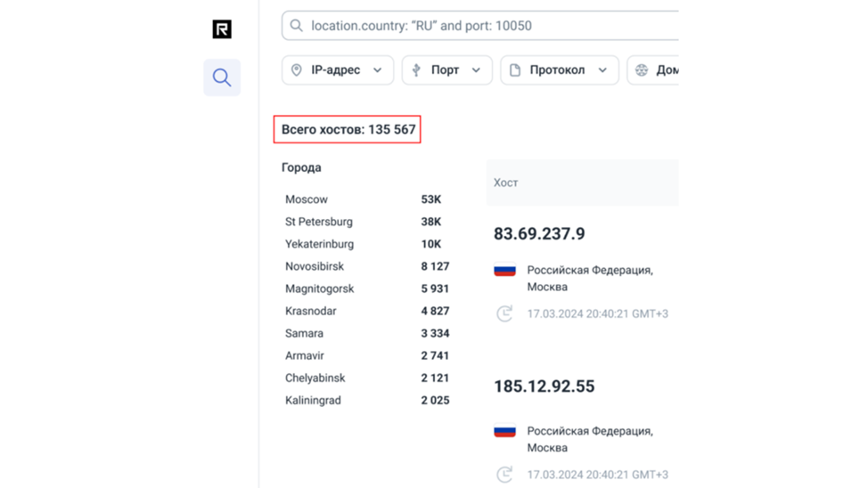868x488 pixels.
Task: Click the black R logo icon
Action: coord(222,29)
